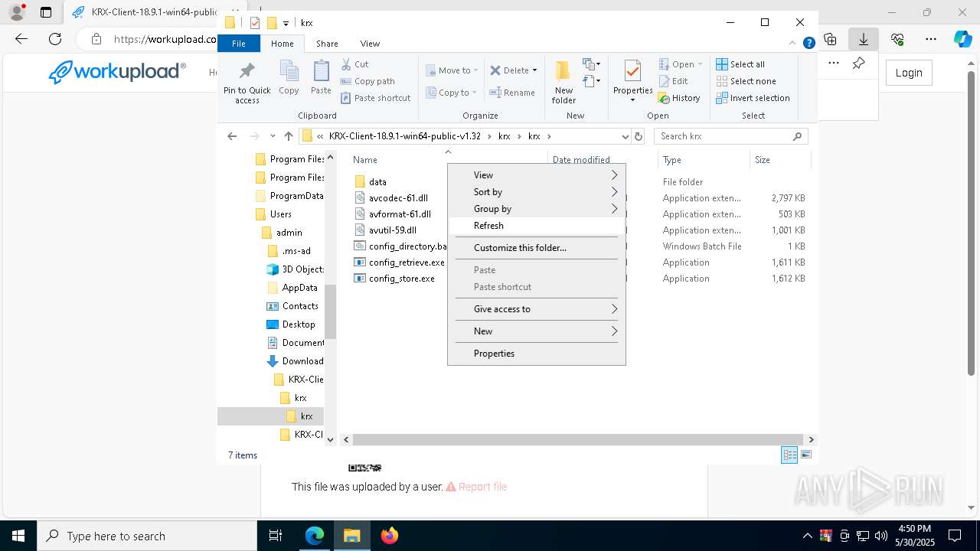
Task: Switch to the View ribbon tab
Action: (x=370, y=44)
